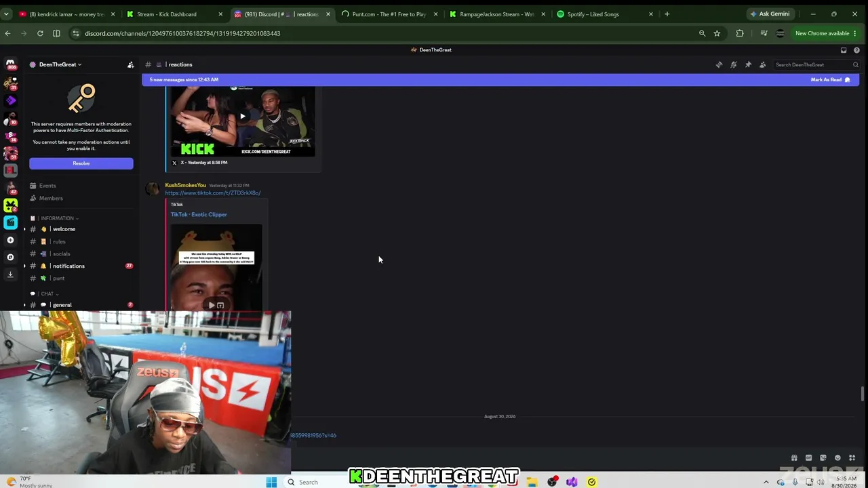The image size is (868, 488).
Task: Click the Add a Server plus icon
Action: [x=10, y=240]
